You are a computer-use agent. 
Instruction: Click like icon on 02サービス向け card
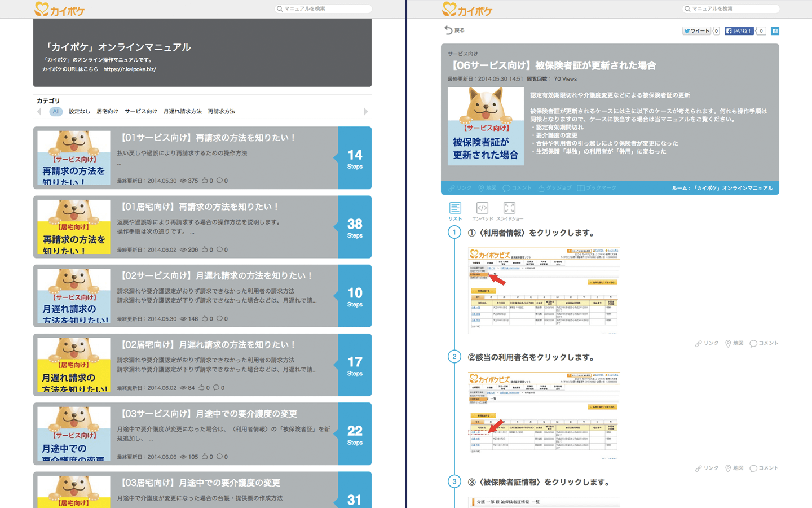205,318
